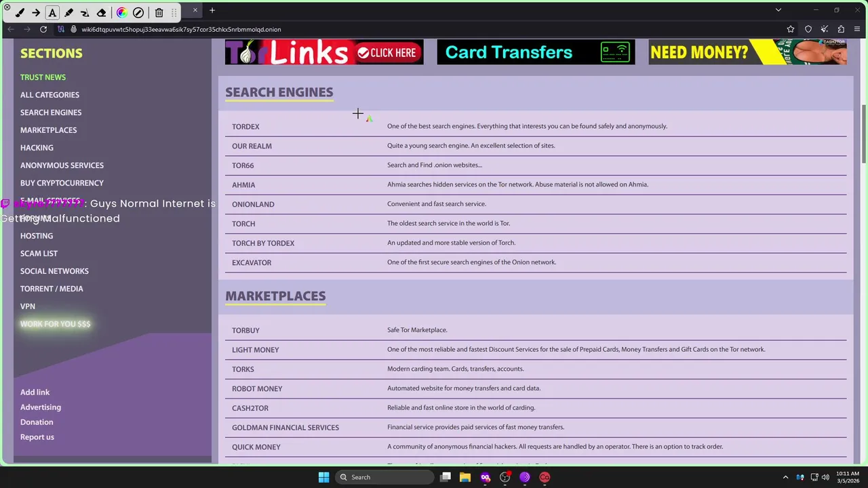
Task: Open the GOLDMAN FINANCIAL SERVICES link
Action: click(x=285, y=428)
